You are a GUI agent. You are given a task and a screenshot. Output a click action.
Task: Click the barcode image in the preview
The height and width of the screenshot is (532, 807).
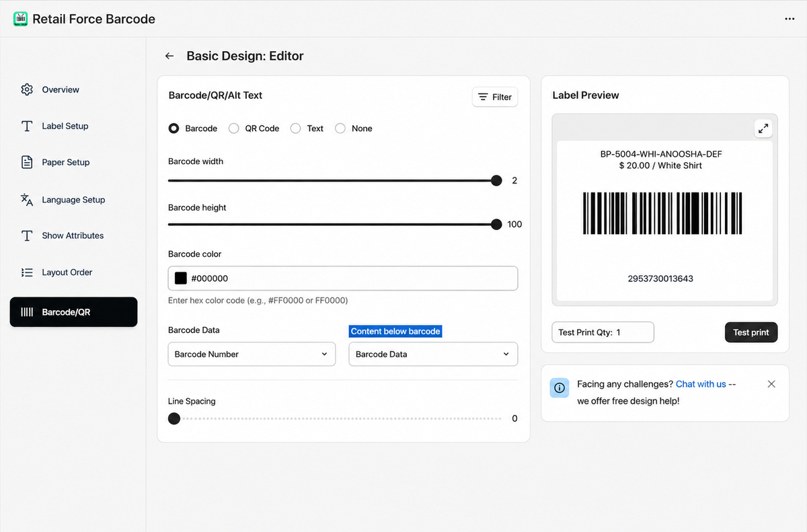662,213
